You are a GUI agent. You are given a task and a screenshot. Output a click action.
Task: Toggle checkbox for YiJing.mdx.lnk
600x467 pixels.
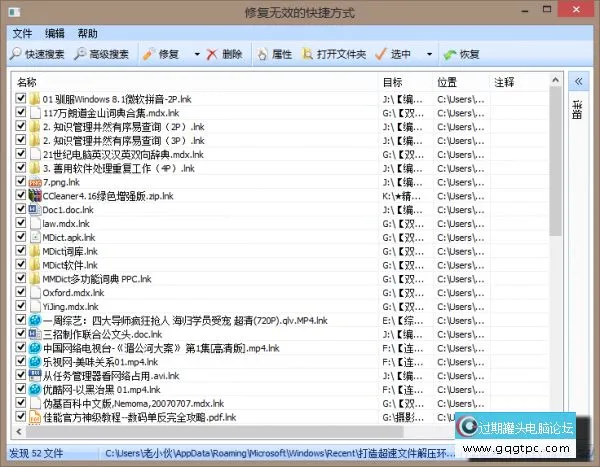pyautogui.click(x=21, y=306)
